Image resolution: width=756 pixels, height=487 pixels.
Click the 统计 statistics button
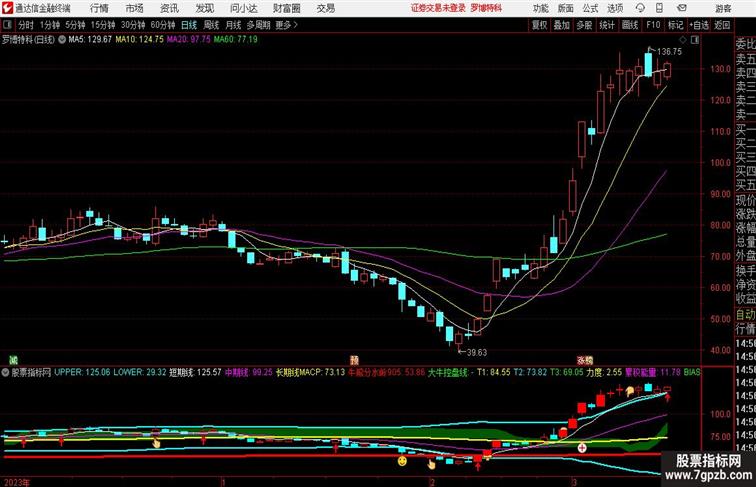pos(607,25)
